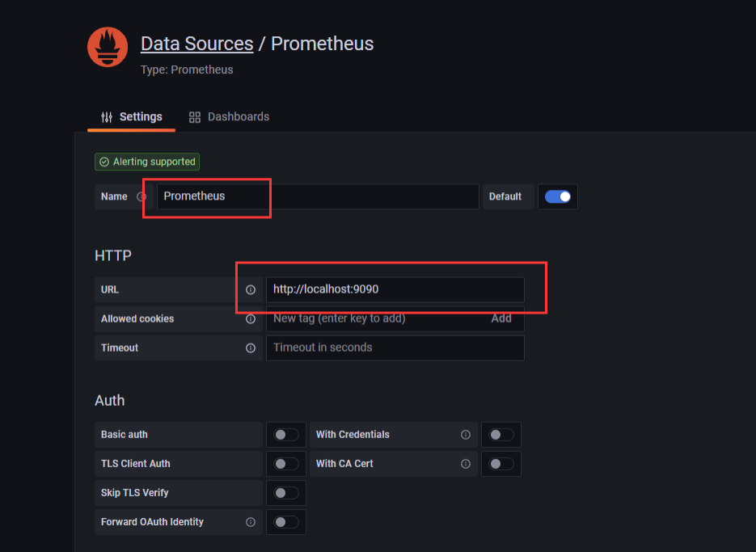Viewport: 756px width, 552px height.
Task: Switch to the Dashboards tab
Action: [x=229, y=117]
